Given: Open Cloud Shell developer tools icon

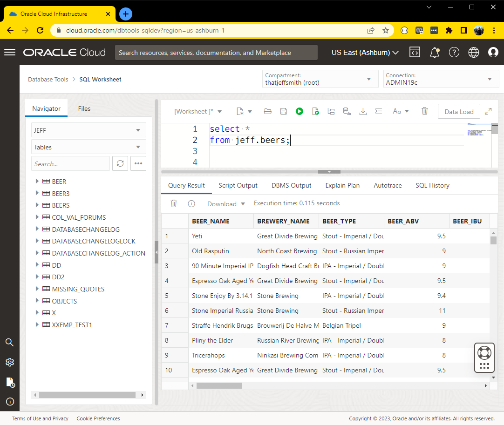Looking at the screenshot, I should (415, 52).
